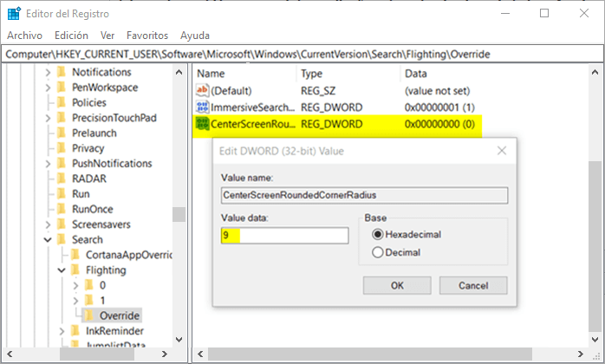Expand the PrecisionTouchPad key
The height and width of the screenshot is (364, 605).
(x=48, y=118)
